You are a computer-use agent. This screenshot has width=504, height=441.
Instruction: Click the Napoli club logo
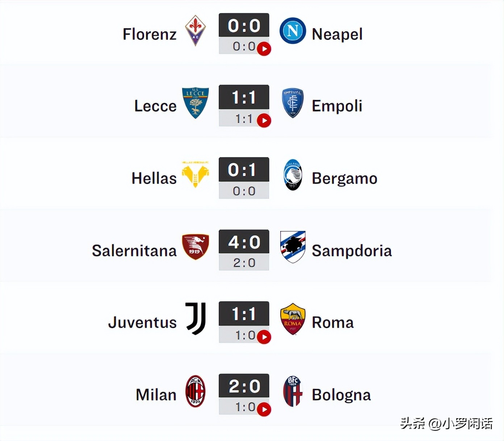[x=293, y=31]
